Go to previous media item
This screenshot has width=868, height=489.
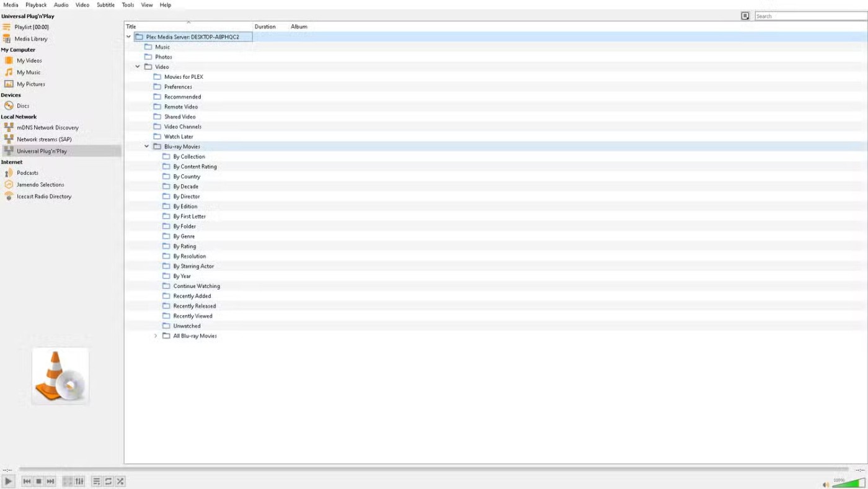[27, 482]
